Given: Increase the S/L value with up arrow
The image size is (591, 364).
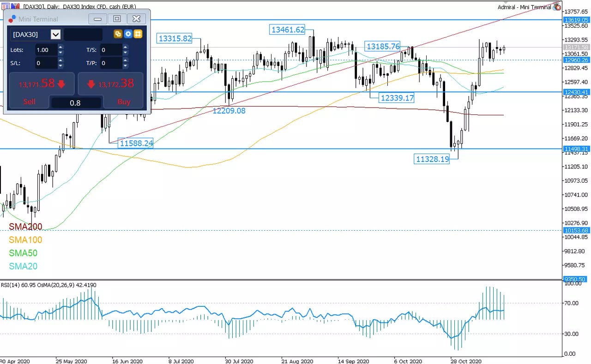Looking at the screenshot, I should pos(60,60).
